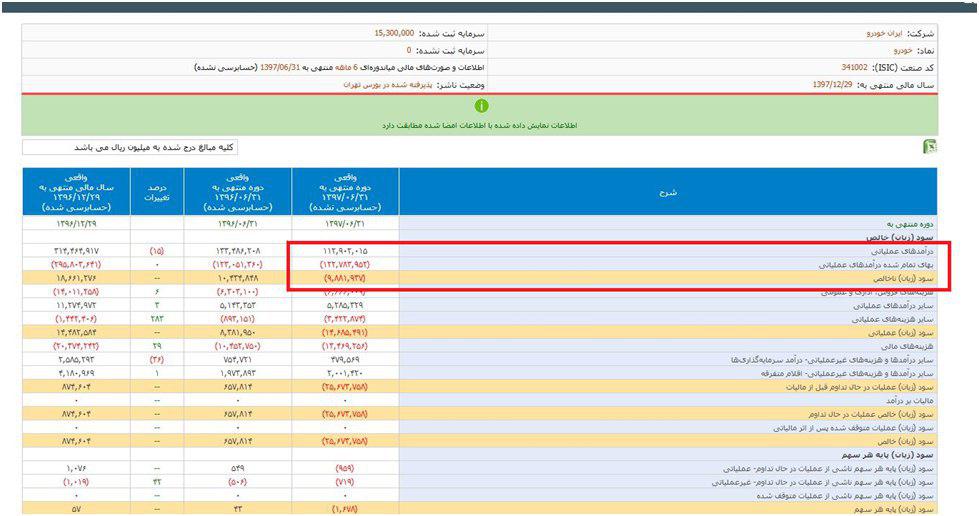Click the note 'کلیه مبالغ درج شده به میلیون ریال می باشد'
Image resolution: width=979 pixels, height=516 pixels.
pyautogui.click(x=154, y=147)
